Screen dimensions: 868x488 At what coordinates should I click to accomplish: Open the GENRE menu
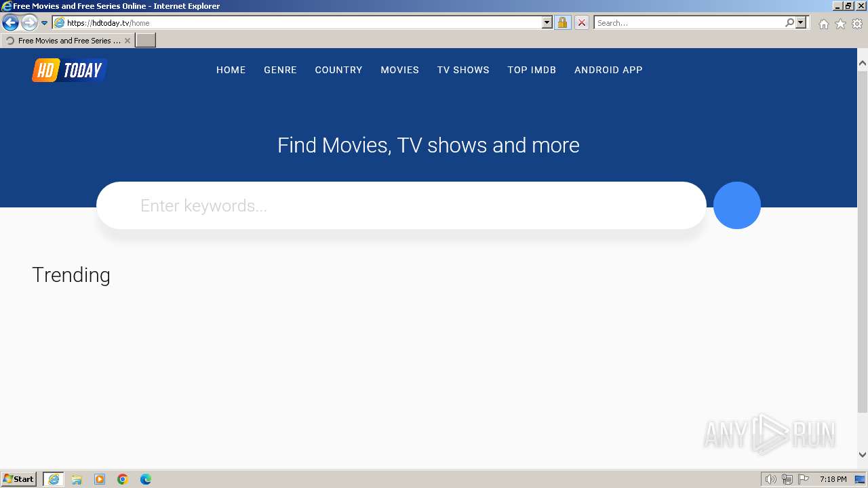[280, 70]
